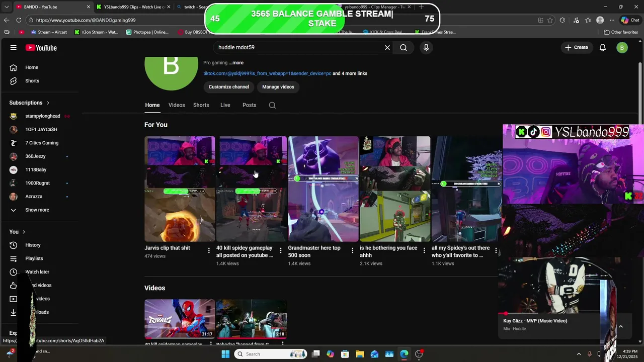This screenshot has width=644, height=362.
Task: Search within the channel using the magnifier
Action: 272,105
